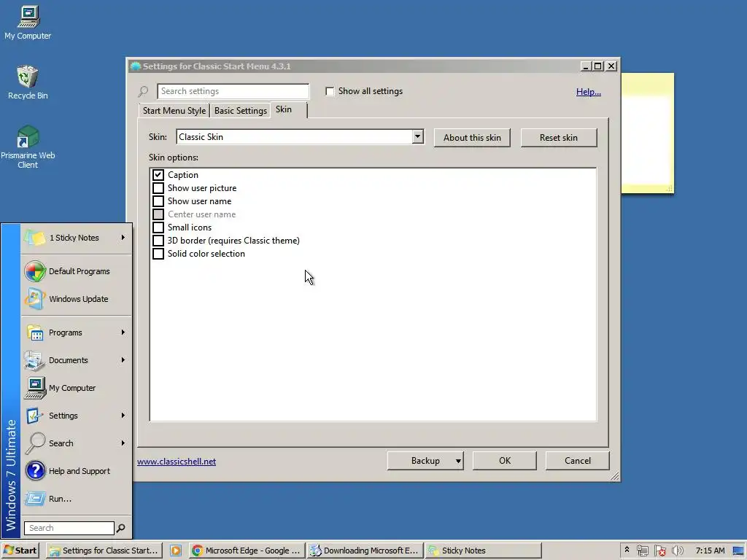
Task: Switch to Basic Settings tab
Action: click(x=241, y=111)
